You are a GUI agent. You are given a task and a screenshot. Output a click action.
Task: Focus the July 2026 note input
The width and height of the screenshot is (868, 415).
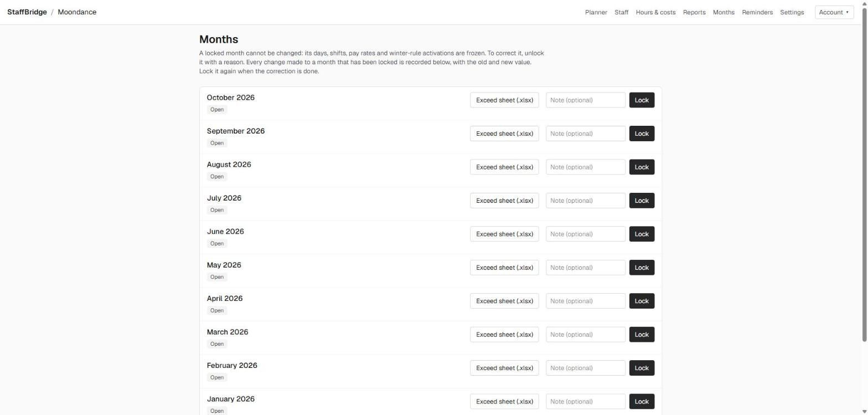point(586,201)
